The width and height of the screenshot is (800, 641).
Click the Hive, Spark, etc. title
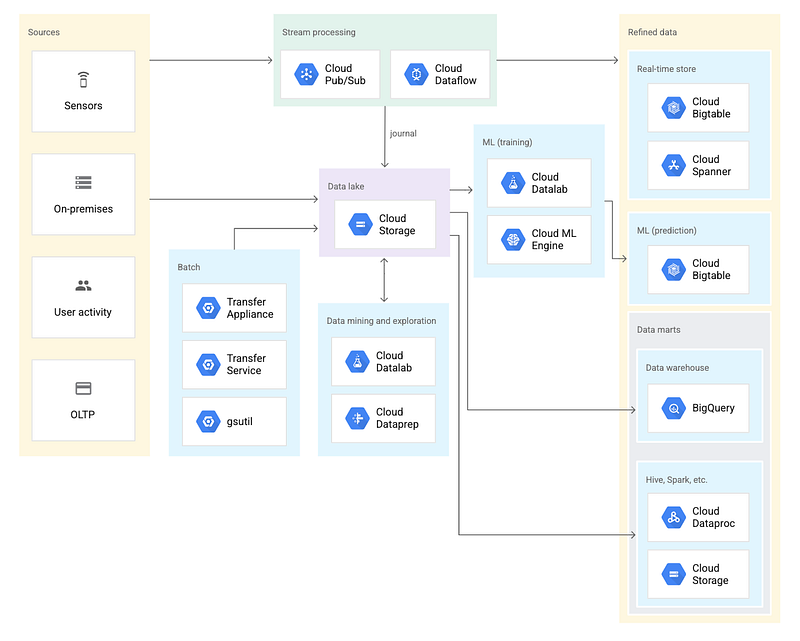point(676,480)
